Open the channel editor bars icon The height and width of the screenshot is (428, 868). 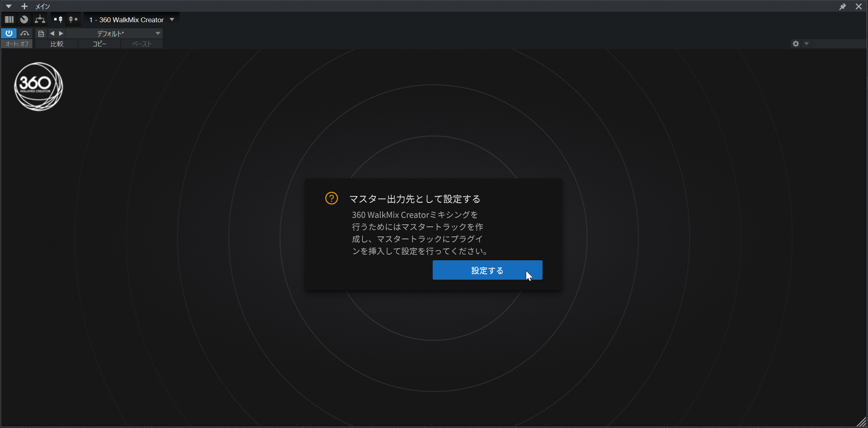[x=9, y=19]
